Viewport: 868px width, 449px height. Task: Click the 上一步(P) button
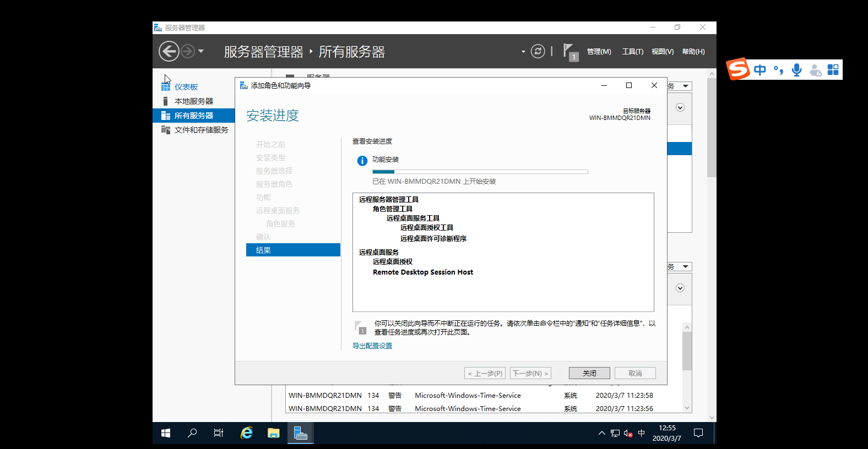pyautogui.click(x=485, y=373)
